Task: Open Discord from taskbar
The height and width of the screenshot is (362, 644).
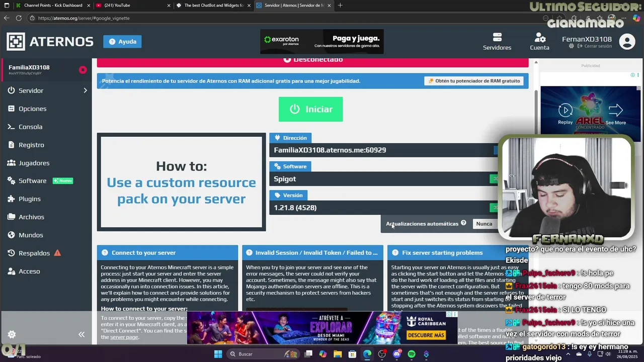Action: pyautogui.click(x=397, y=354)
